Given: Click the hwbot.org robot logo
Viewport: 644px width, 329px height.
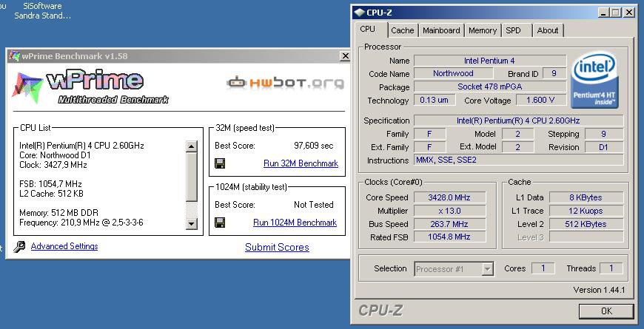Looking at the screenshot, I should (x=235, y=83).
